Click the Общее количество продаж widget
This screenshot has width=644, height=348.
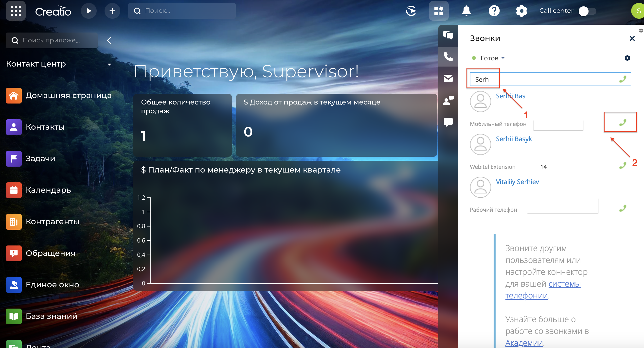tap(182, 125)
